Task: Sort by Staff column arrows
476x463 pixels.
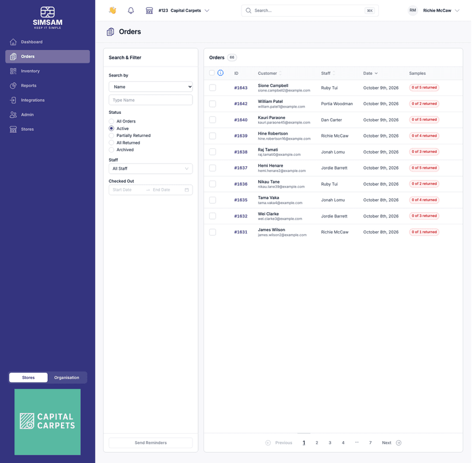Action: click(333, 73)
